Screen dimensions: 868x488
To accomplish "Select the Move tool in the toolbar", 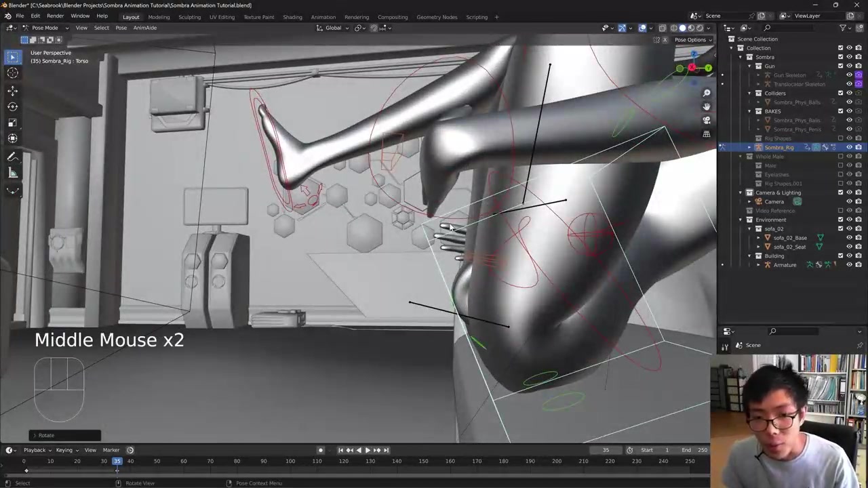I will [x=12, y=90].
